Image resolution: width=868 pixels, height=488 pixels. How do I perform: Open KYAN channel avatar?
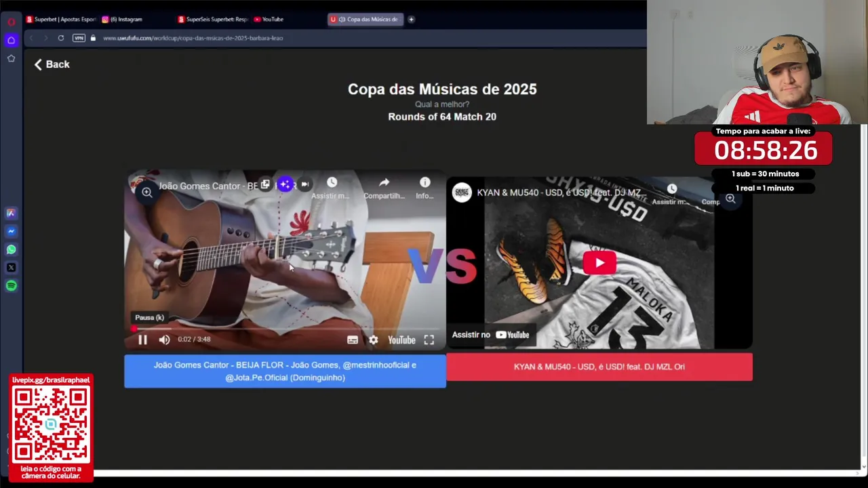pyautogui.click(x=462, y=192)
